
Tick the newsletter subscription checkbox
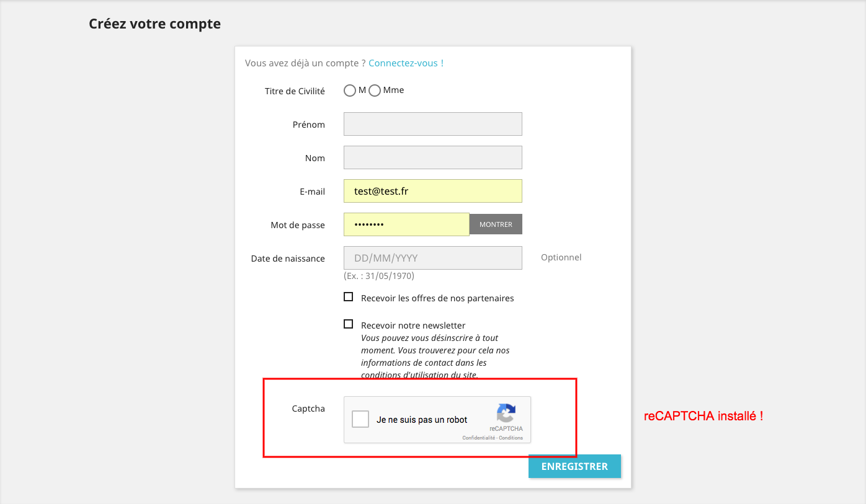[349, 324]
